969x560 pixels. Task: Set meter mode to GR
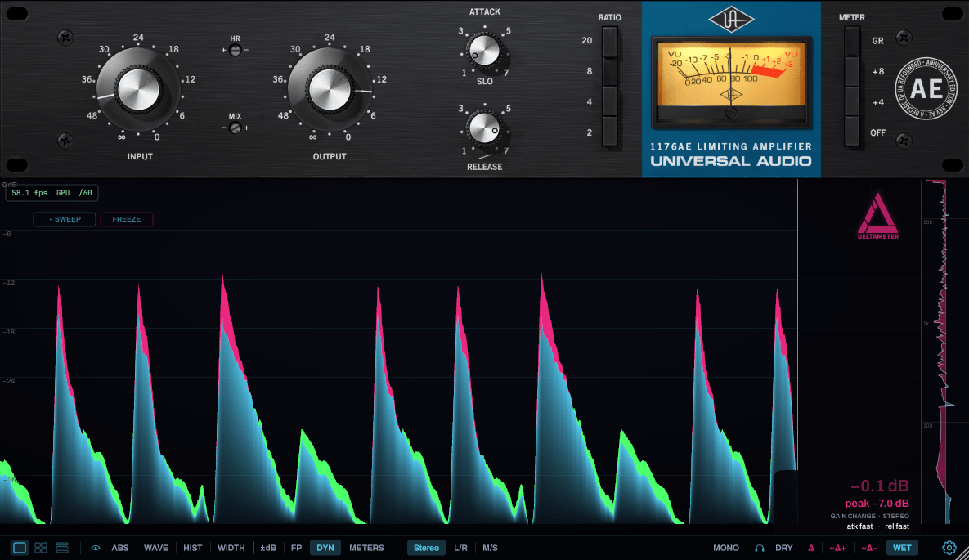point(852,42)
